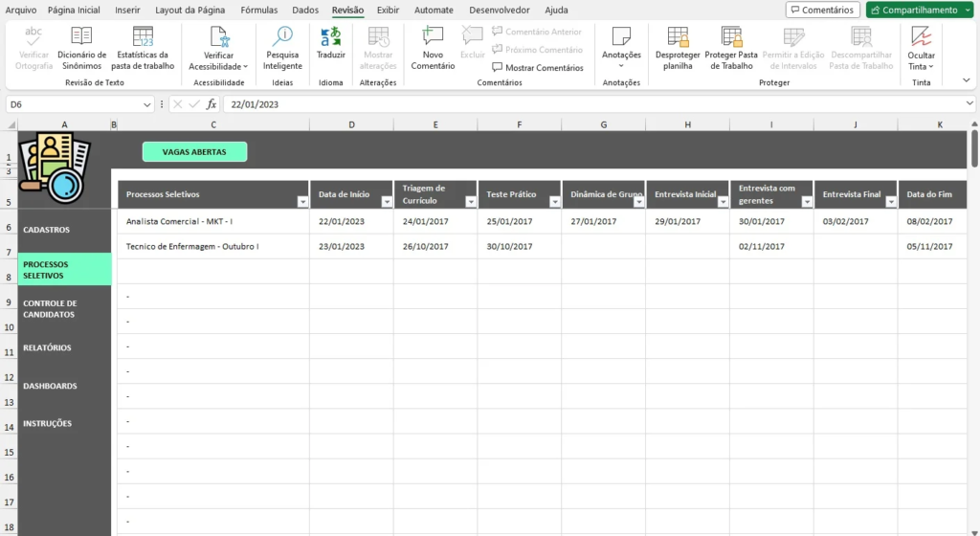The width and height of the screenshot is (980, 536).
Task: Add a Novo Comentário
Action: tap(433, 37)
